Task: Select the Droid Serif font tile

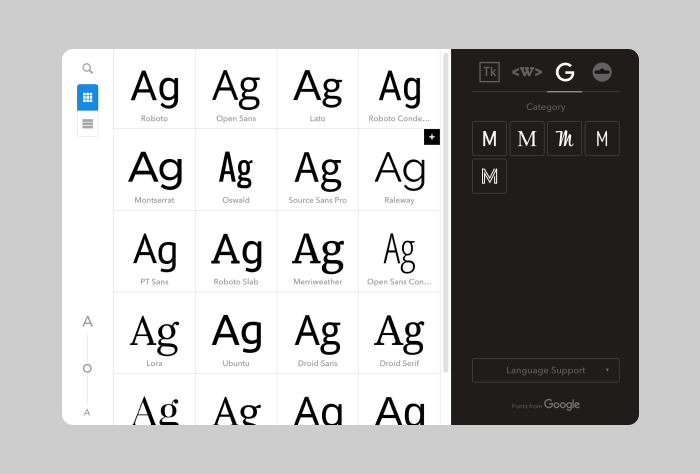Action: pos(399,333)
